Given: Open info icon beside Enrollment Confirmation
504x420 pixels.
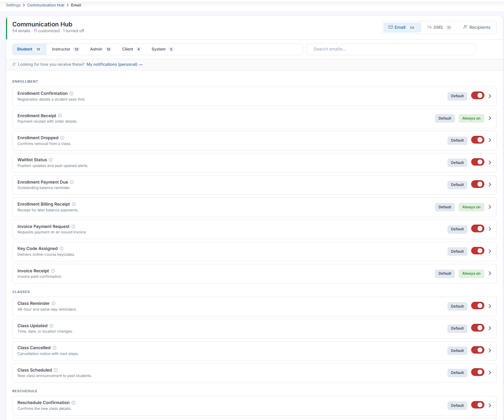Looking at the screenshot, I should click(71, 93).
